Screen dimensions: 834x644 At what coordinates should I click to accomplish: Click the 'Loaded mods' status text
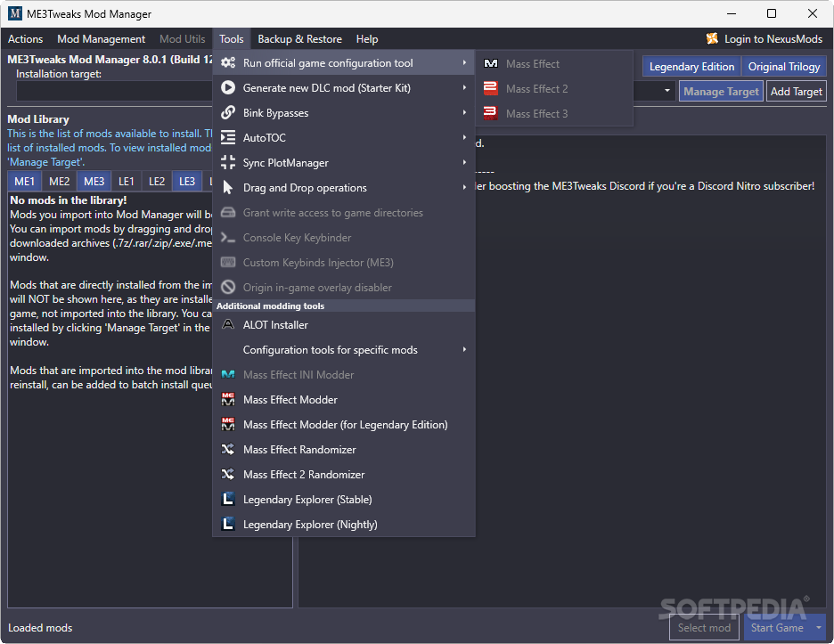[40, 628]
